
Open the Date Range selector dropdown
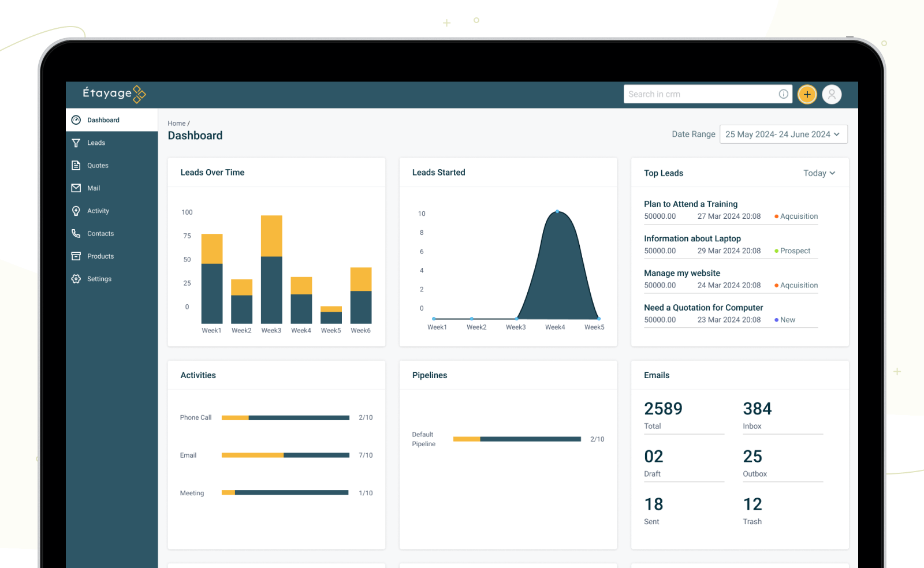pyautogui.click(x=783, y=134)
